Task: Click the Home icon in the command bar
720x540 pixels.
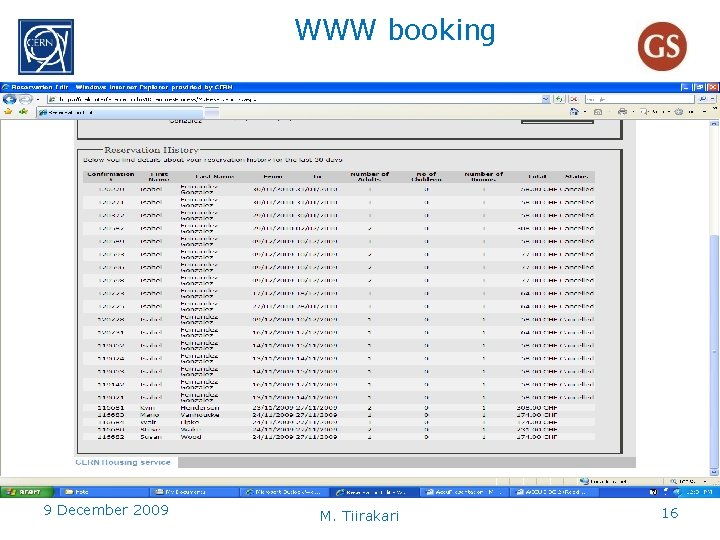Action: coord(574,112)
